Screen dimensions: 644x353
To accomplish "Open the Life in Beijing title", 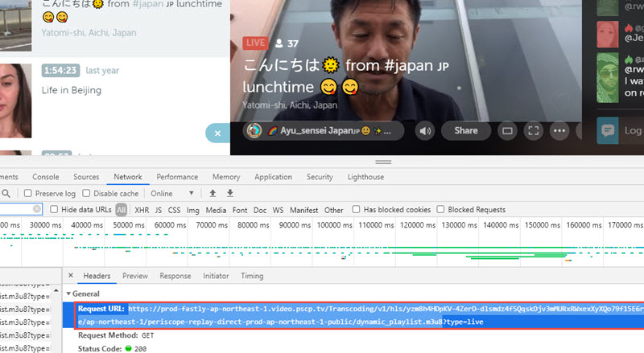I will pos(72,90).
